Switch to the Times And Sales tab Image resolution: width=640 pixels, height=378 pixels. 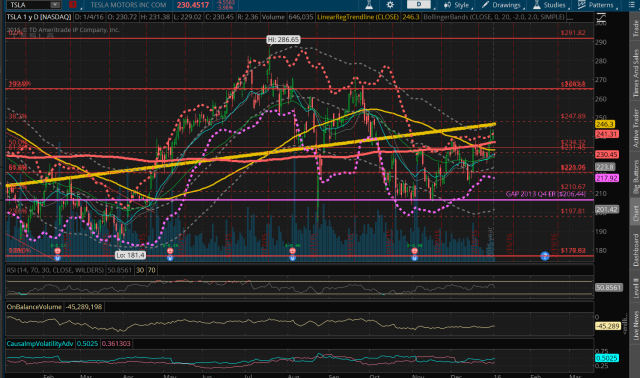[x=635, y=73]
